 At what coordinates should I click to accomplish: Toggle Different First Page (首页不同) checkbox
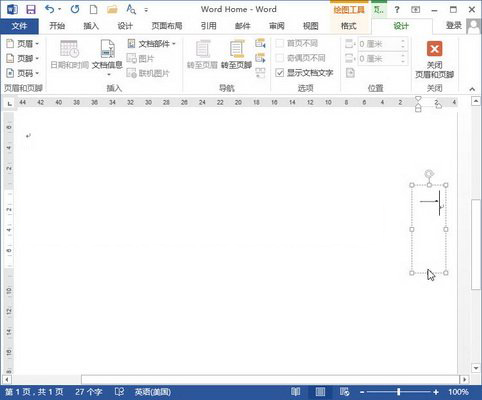tap(280, 43)
